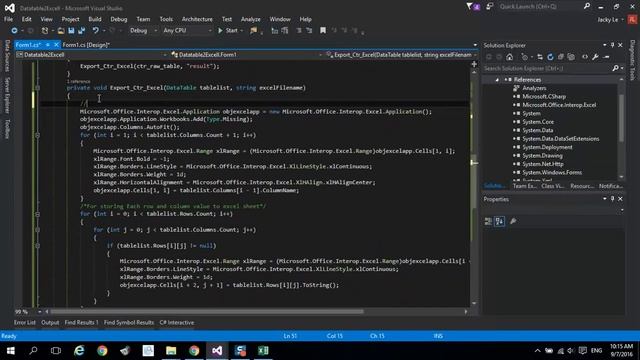
Task: Pin the Solution Explorer panel
Action: (x=612, y=45)
